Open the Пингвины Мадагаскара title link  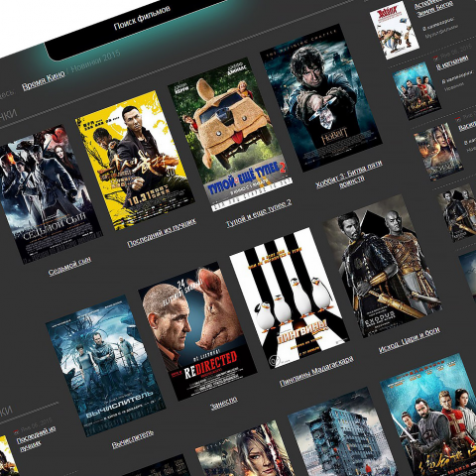316,371
